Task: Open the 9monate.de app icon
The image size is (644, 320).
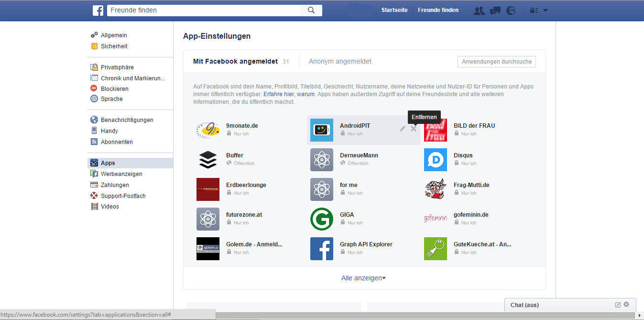Action: (x=208, y=130)
